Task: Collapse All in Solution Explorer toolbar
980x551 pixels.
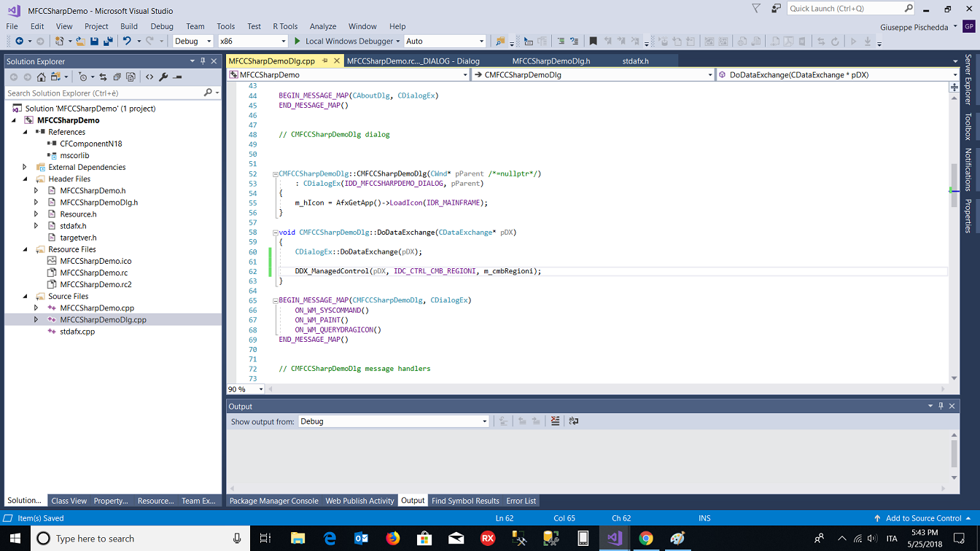Action: pyautogui.click(x=117, y=77)
